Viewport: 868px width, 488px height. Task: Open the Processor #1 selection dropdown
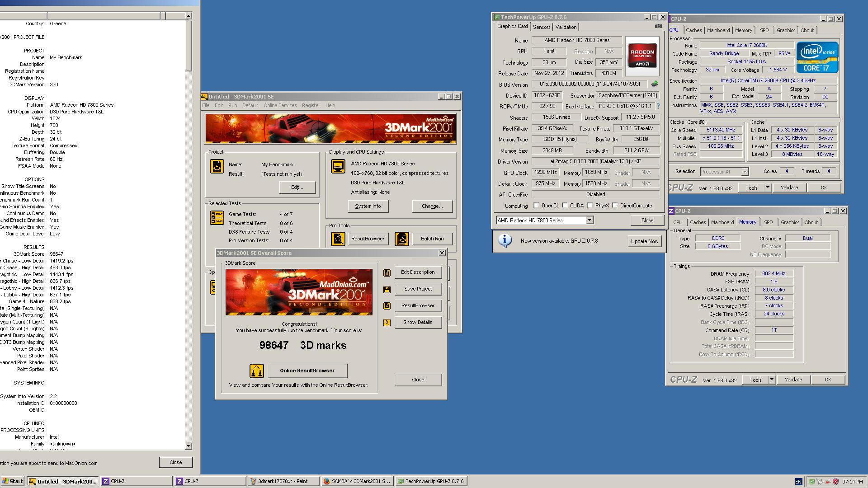(x=745, y=172)
